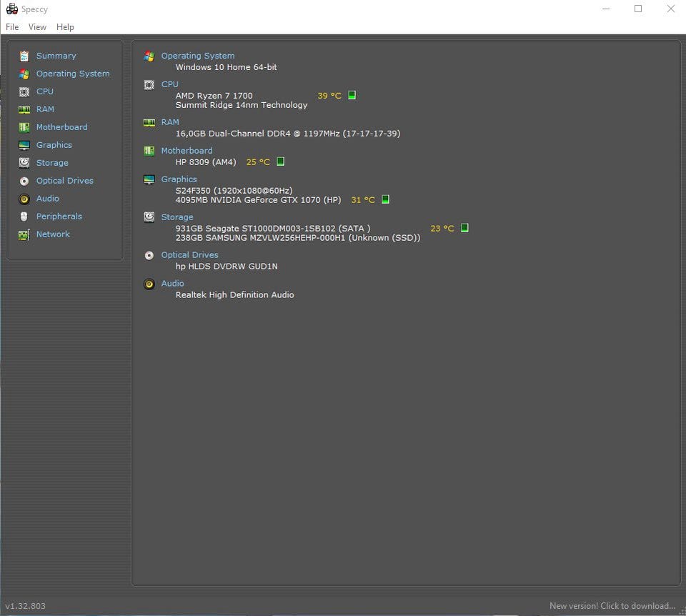Click the storage temperature status icon
The height and width of the screenshot is (616, 686).
pos(464,229)
